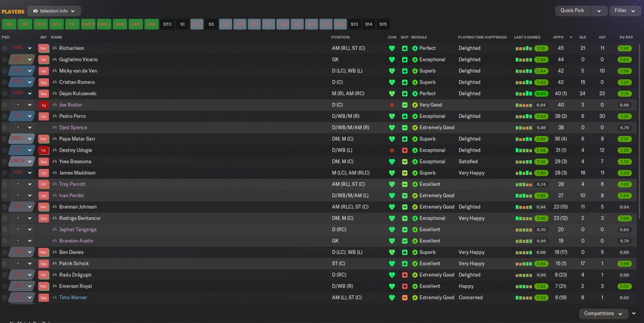Click Radu Drăgușin's red sharpness icon
Viewport: 644px width, 323px height.
(405, 275)
